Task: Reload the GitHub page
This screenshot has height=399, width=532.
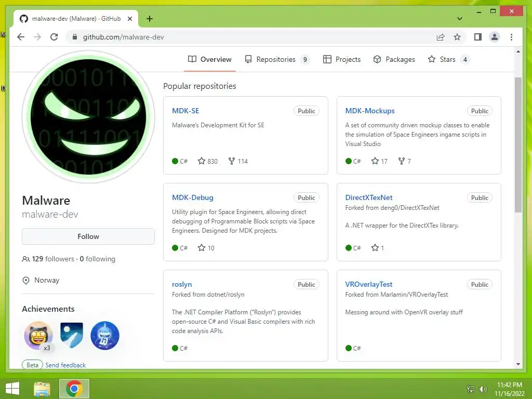Action: (x=54, y=37)
